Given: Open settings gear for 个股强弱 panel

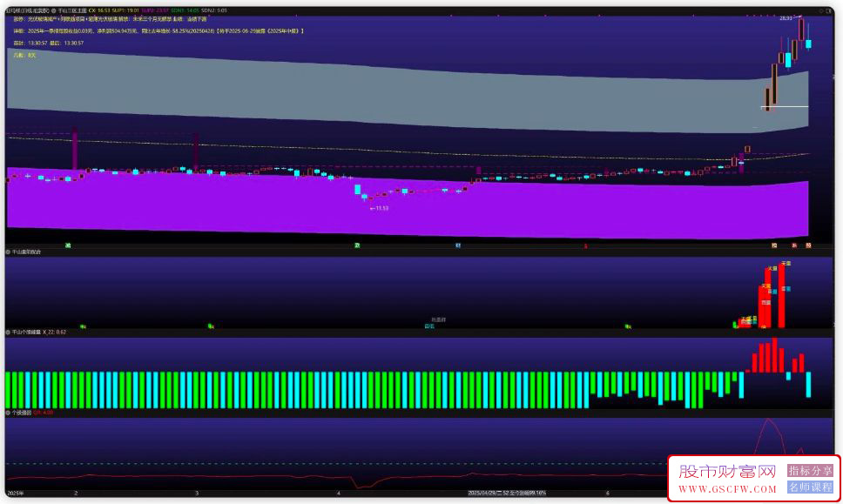Looking at the screenshot, I should point(8,413).
